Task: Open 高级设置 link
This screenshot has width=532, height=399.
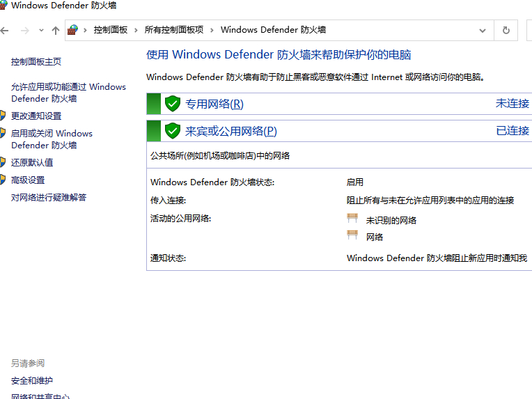Action: 28,180
